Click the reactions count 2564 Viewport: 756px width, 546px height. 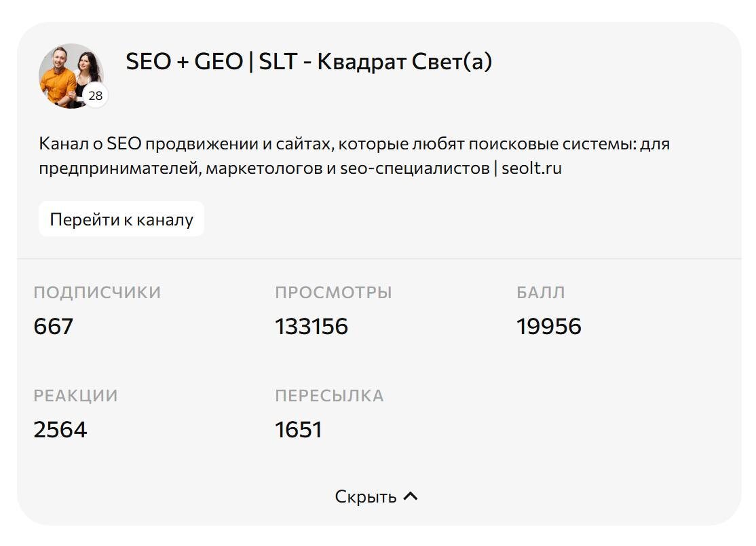click(60, 430)
